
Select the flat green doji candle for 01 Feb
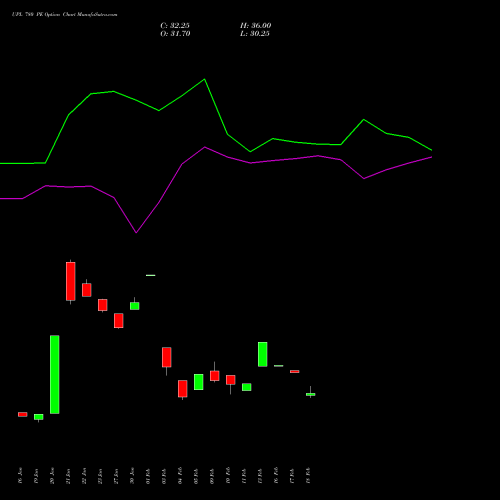tap(151, 275)
